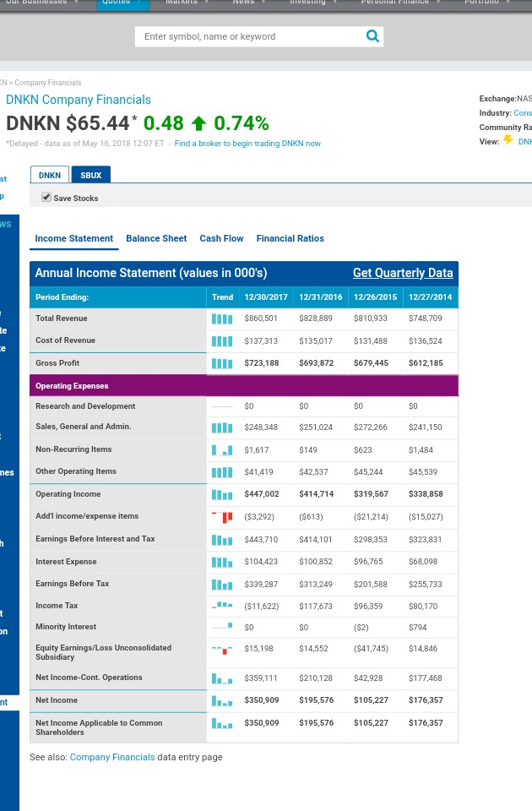The height and width of the screenshot is (811, 532).
Task: Focus the symbol search input field
Action: click(x=250, y=36)
